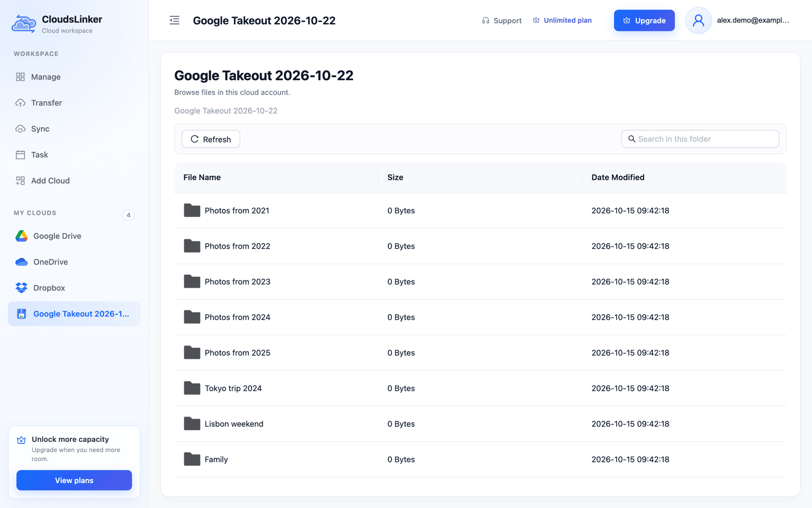Click the folder icon for Photos from 2021

coord(192,210)
